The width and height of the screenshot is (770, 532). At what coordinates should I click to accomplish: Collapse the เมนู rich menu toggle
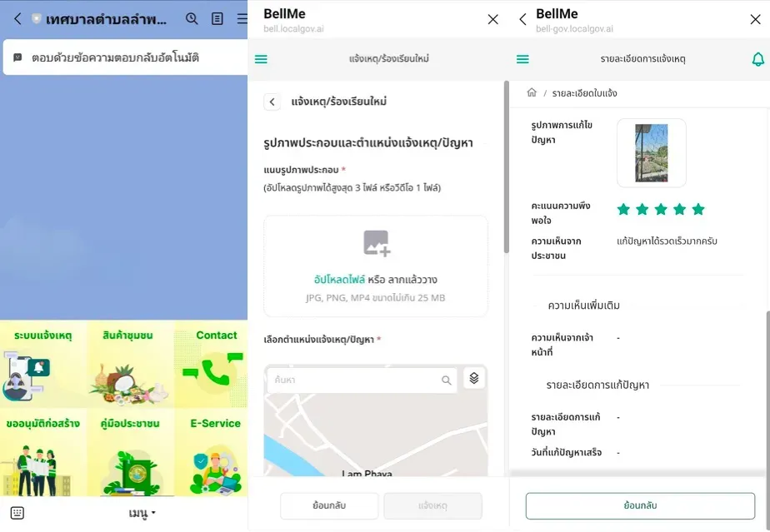tap(142, 513)
